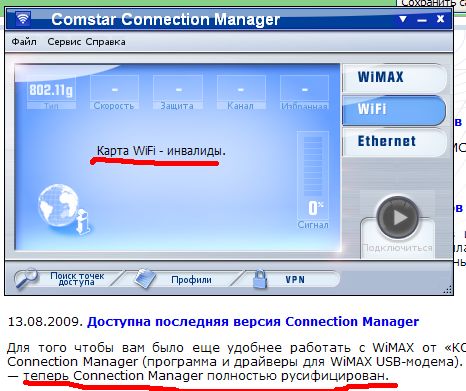Open the Файл menu
Image resolution: width=466 pixels, height=391 pixels.
pos(24,42)
